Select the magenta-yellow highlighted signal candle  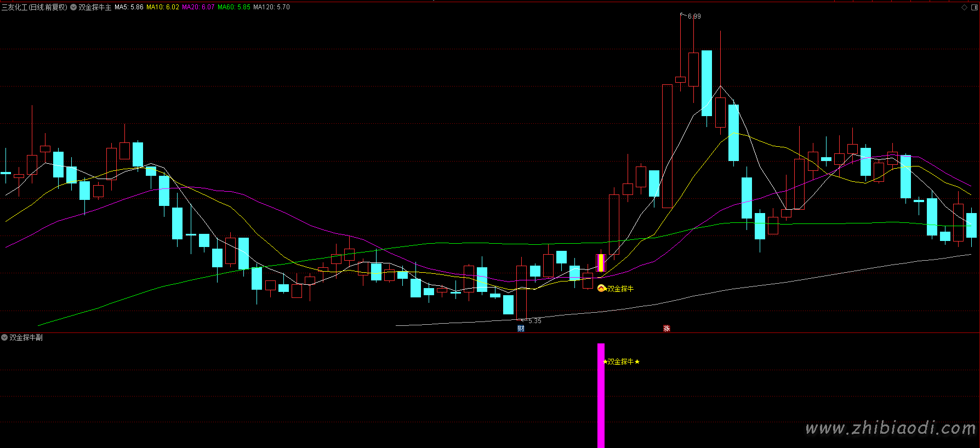[601, 263]
